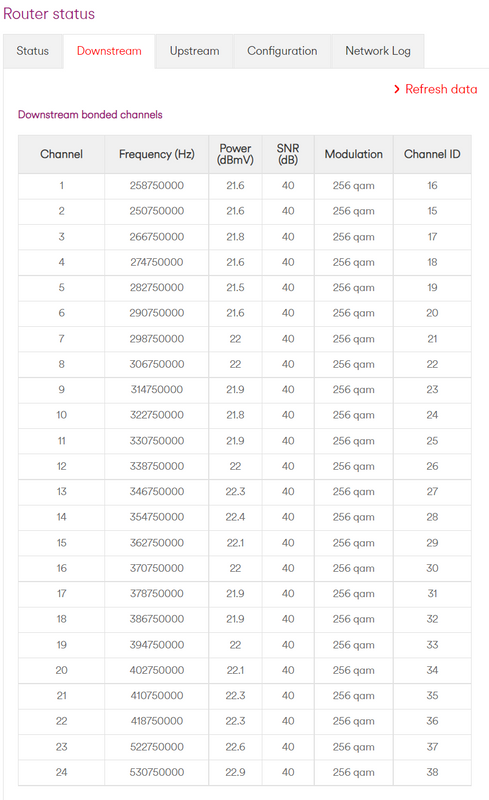
Task: Open the Status tab
Action: tap(33, 51)
